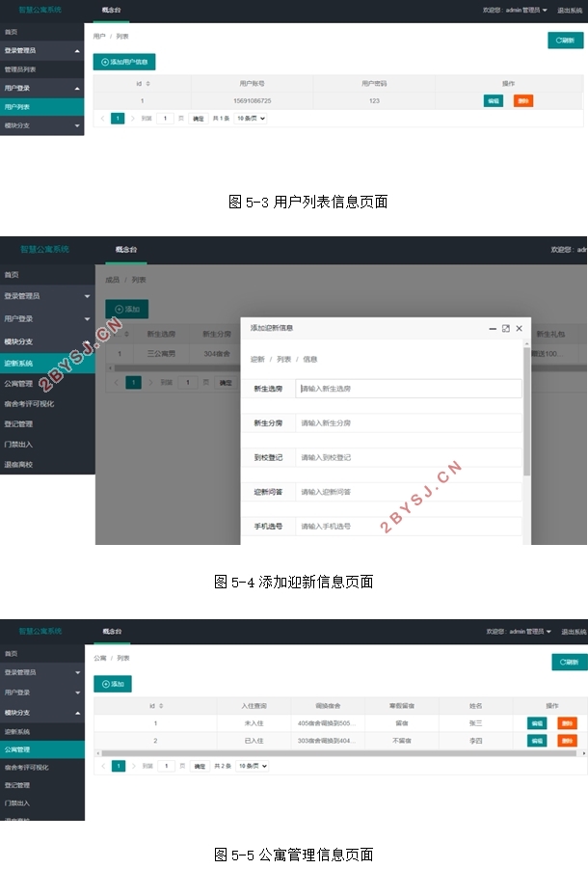This screenshot has width=588, height=869.
Task: Click 到校登记 input in 添加迎新信息 dialog
Action: coord(409,457)
